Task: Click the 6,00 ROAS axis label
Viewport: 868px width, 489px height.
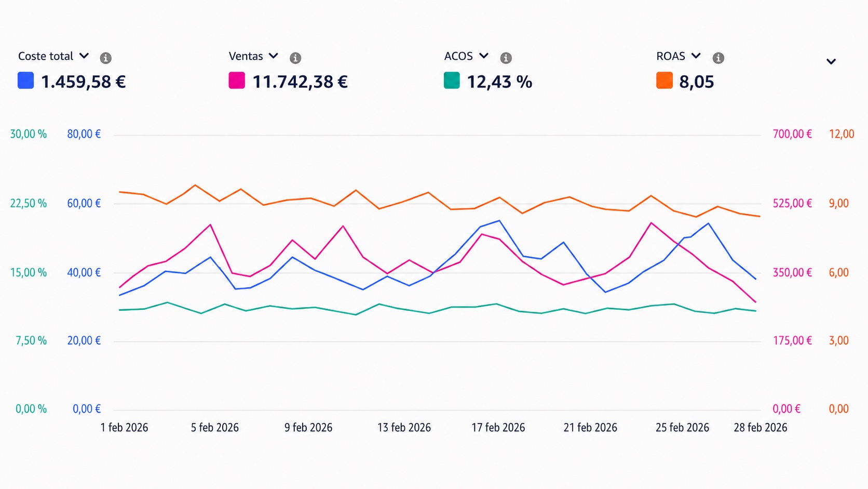Action: coord(839,272)
